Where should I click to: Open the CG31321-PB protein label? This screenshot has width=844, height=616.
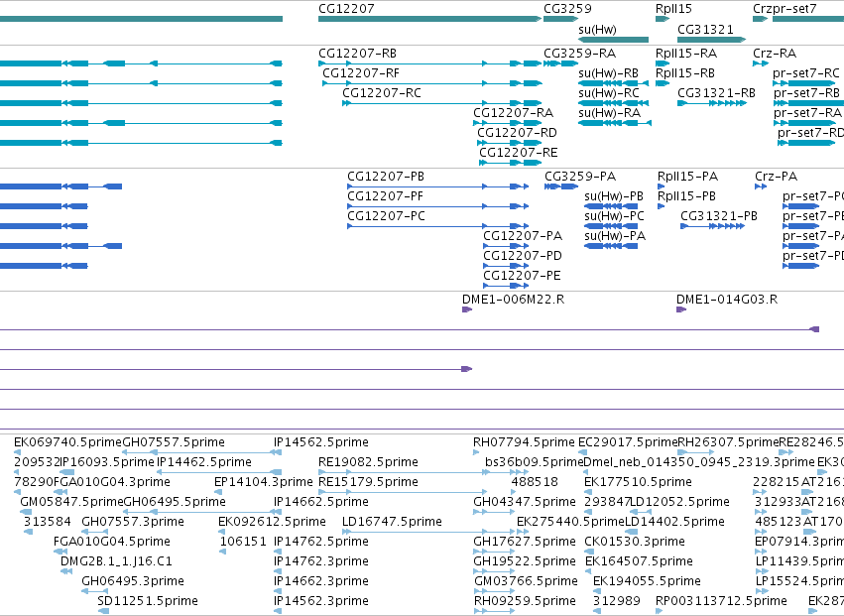[x=719, y=216]
